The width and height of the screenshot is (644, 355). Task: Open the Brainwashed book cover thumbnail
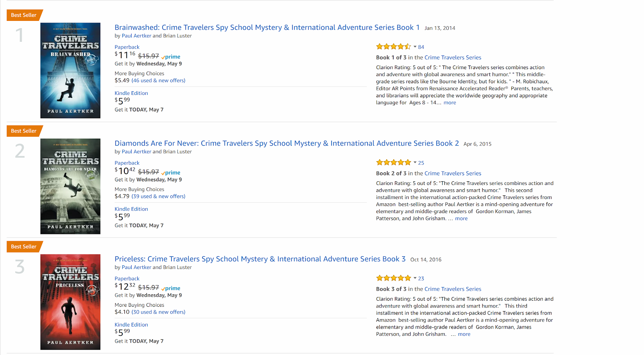(x=70, y=70)
